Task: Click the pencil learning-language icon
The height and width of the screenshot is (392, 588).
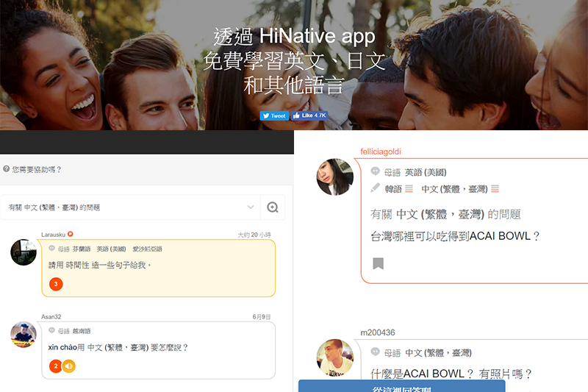Action: click(x=375, y=188)
